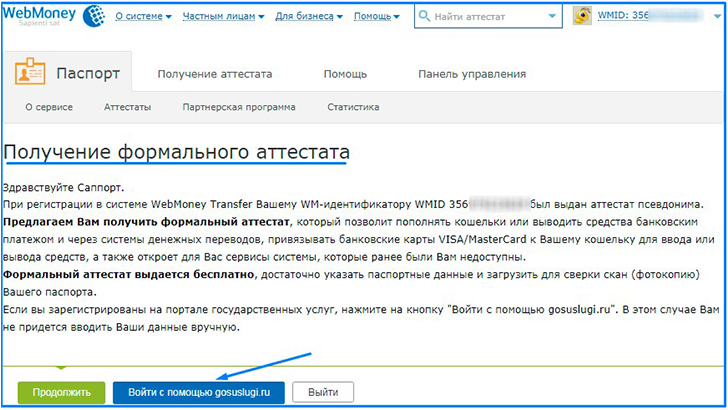Viewport: 728px width, 410px height.
Task: Click the Паспорт ID card icon
Action: pyautogui.click(x=30, y=72)
